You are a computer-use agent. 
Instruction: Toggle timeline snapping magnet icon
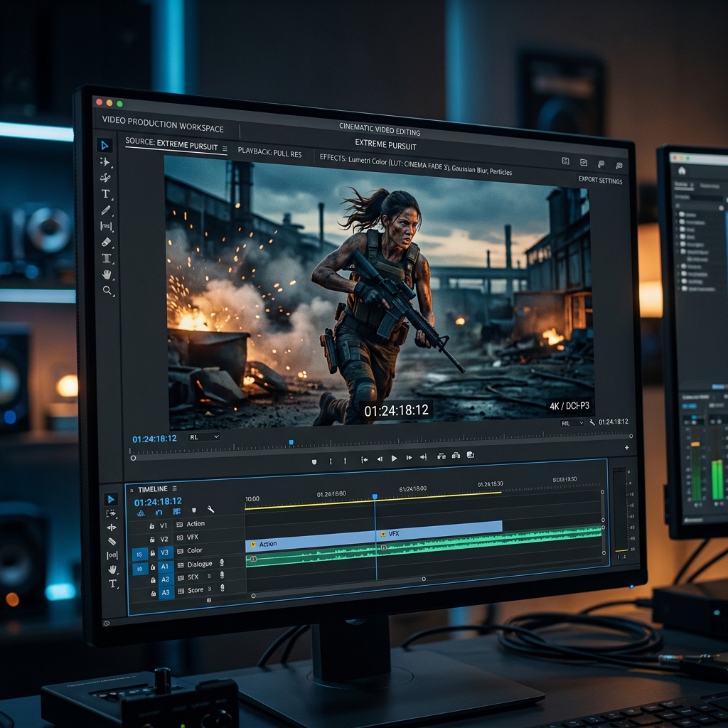coord(159,512)
